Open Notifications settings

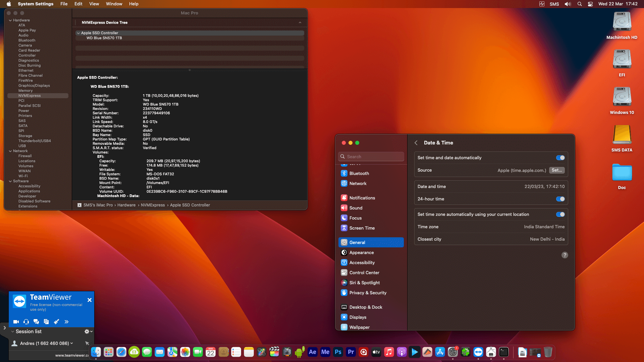pos(371,198)
